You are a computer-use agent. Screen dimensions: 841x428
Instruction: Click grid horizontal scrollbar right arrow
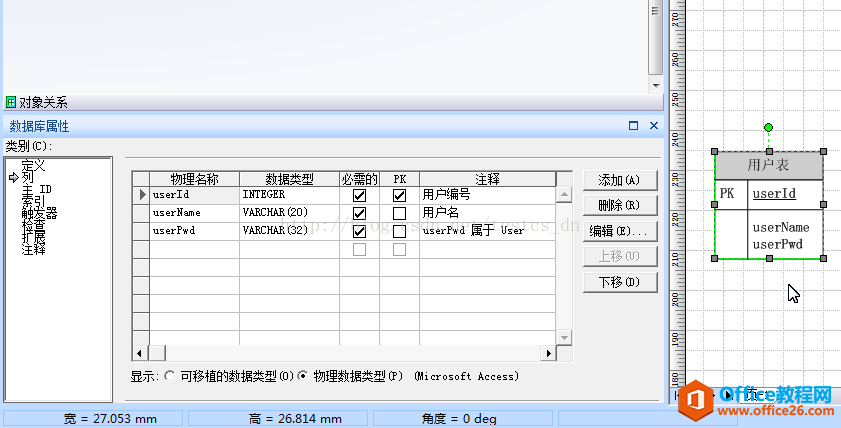coord(548,353)
